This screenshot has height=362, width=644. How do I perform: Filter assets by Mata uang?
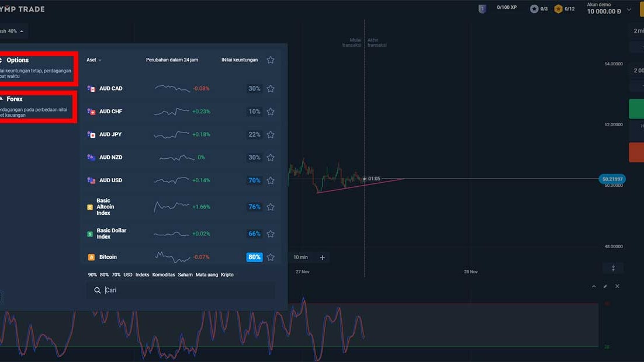(x=207, y=274)
